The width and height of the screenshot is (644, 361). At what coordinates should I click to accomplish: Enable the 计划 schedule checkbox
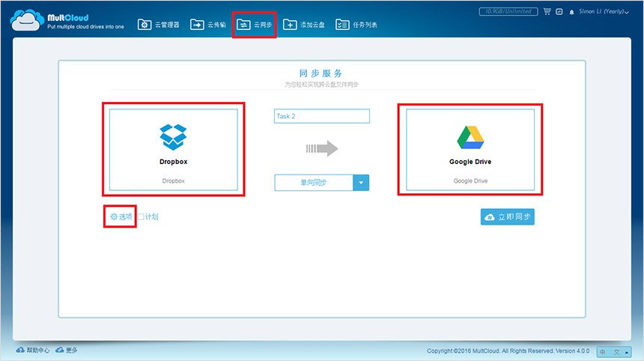pyautogui.click(x=141, y=217)
